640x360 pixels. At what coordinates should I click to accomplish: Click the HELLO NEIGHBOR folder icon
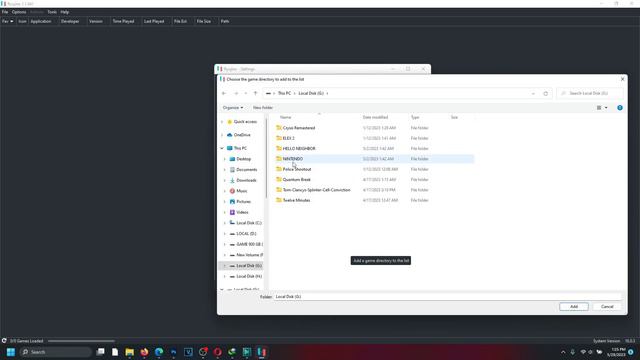(279, 149)
